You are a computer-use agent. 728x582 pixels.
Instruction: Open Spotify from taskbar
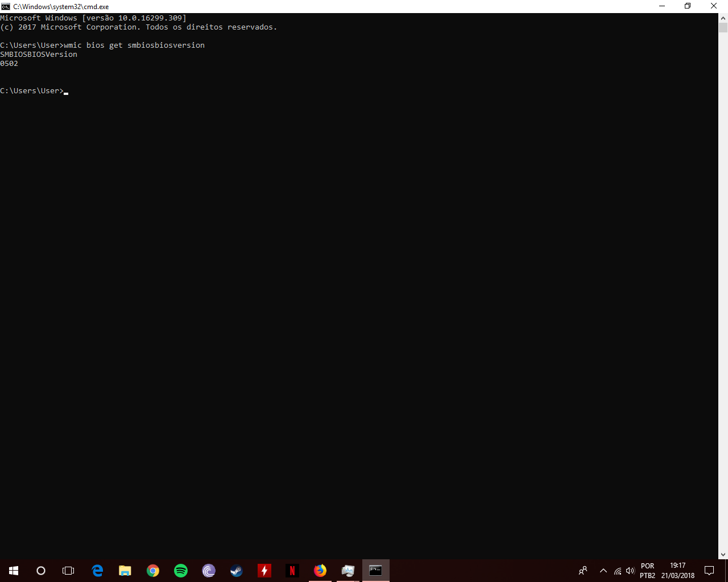181,571
